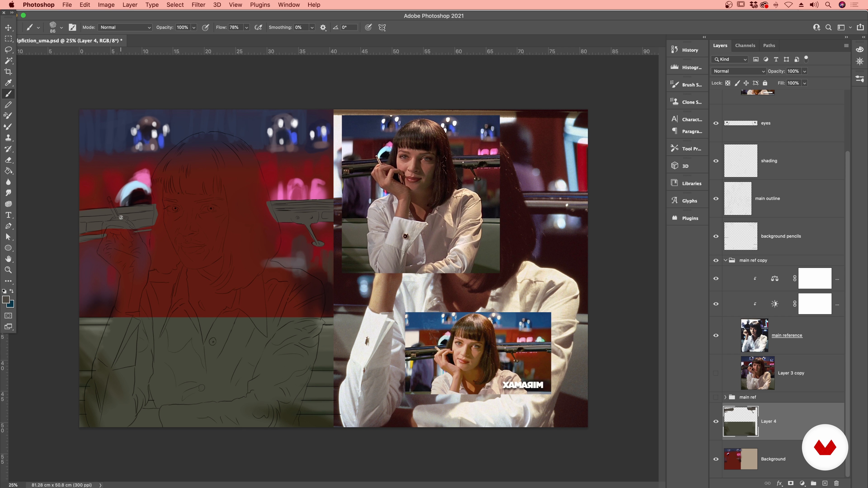The height and width of the screenshot is (488, 868).
Task: Open smoothing options gear icon
Action: click(323, 28)
